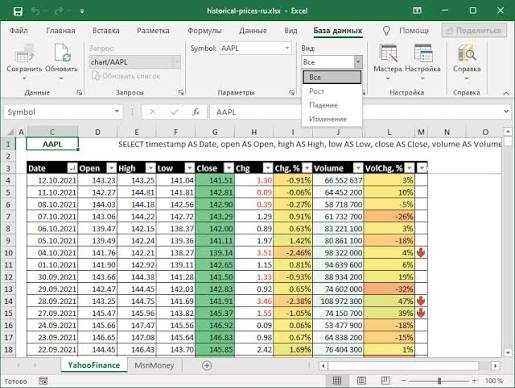Open the VolChg, % column filter button
Image resolution: width=515 pixels, height=388 pixels.
click(410, 168)
